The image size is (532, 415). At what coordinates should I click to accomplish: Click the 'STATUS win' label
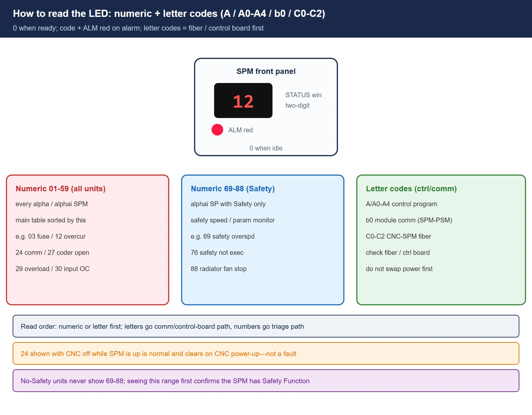(x=303, y=95)
